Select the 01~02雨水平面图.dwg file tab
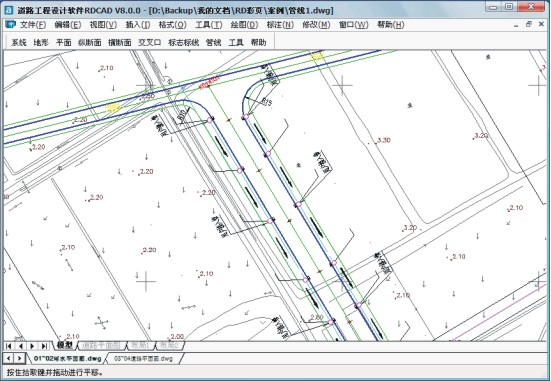Viewport: 551px width, 381px height. (x=67, y=359)
